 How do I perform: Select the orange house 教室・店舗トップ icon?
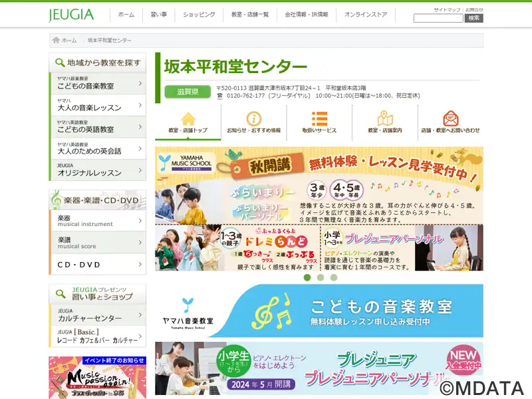click(x=188, y=119)
